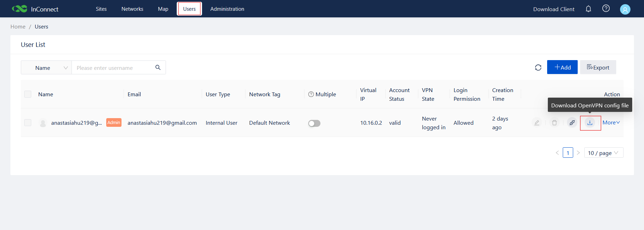Click the InConnect logo icon
Screen dimensions: 644x230
pos(19,9)
